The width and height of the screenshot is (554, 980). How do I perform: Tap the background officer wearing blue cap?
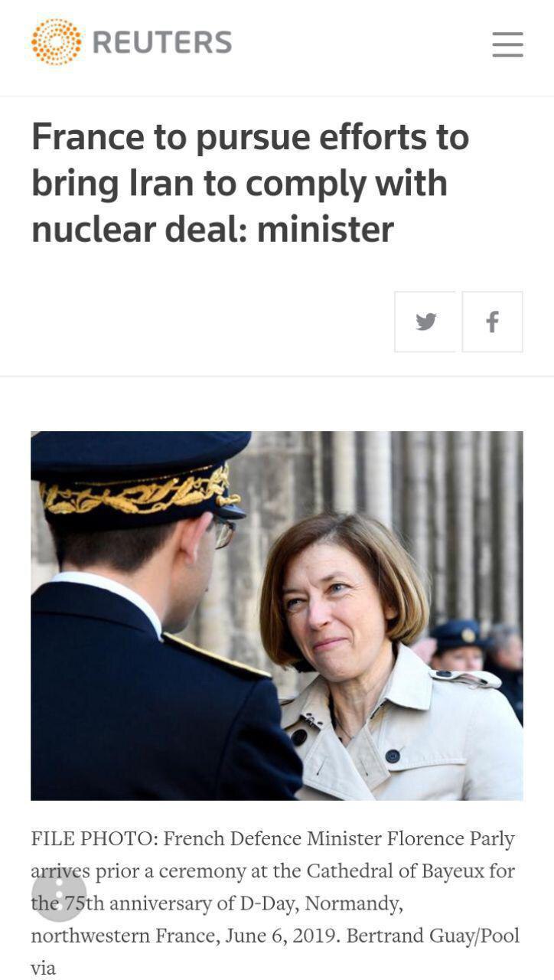458,647
